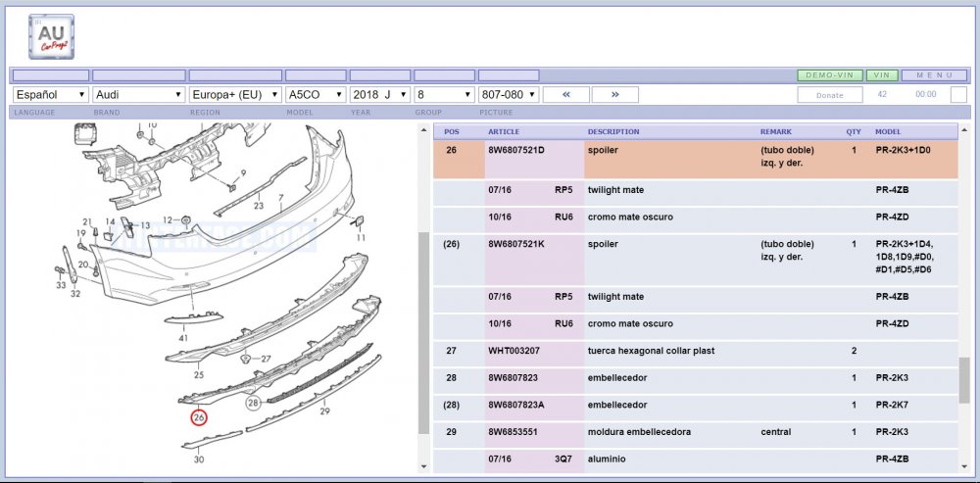Select circled position 28 in the diagram
Screen dimensions: 980x483
(253, 403)
